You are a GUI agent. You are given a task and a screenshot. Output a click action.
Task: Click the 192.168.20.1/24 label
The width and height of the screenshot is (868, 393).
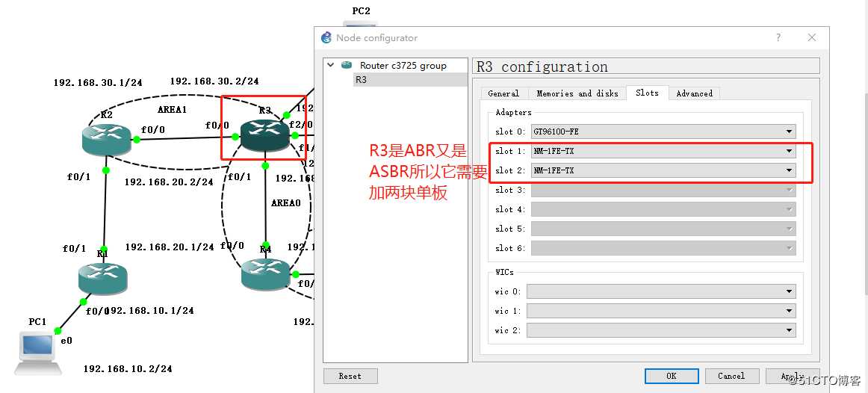tap(170, 247)
